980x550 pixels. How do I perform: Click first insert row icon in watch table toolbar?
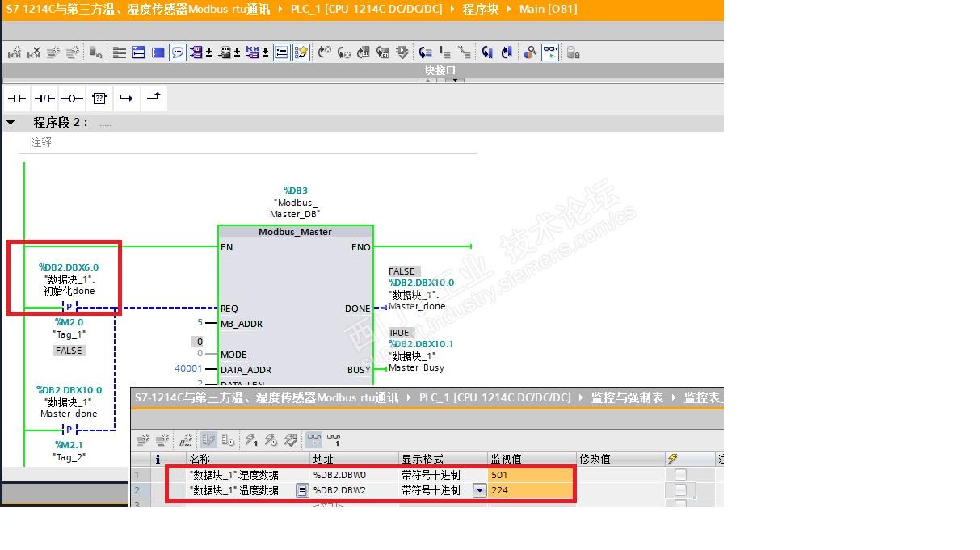(143, 440)
